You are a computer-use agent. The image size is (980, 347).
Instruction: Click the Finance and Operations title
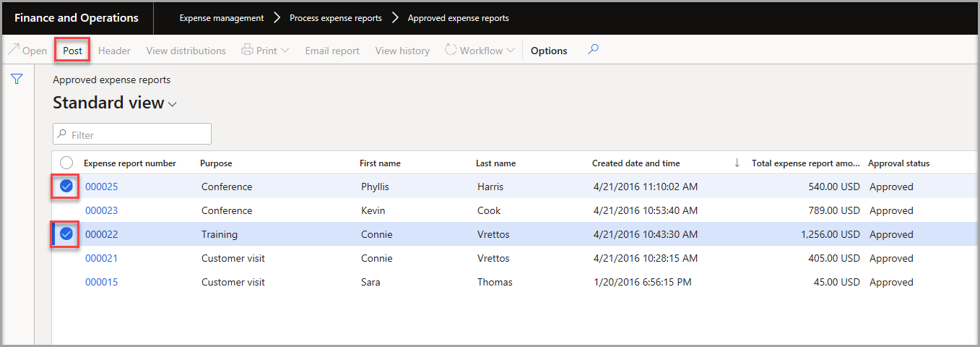point(77,18)
